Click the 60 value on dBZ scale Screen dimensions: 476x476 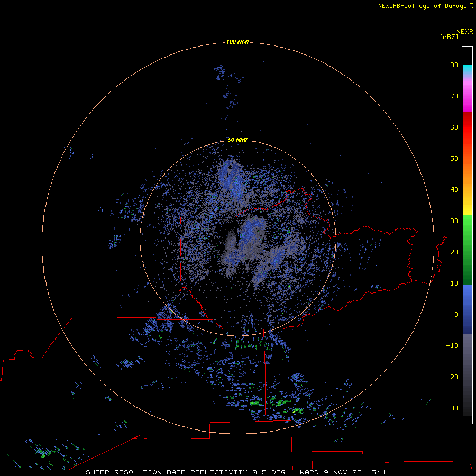tap(454, 127)
